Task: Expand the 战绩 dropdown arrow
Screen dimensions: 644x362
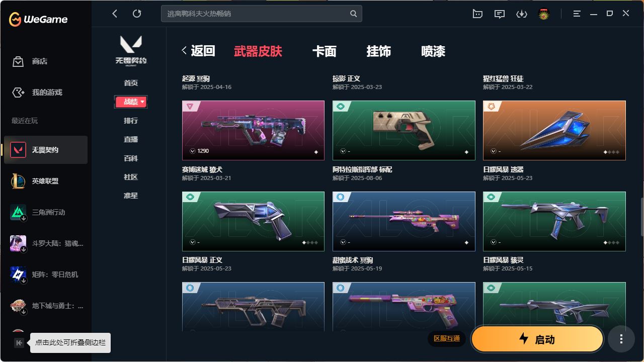Action: tap(142, 102)
